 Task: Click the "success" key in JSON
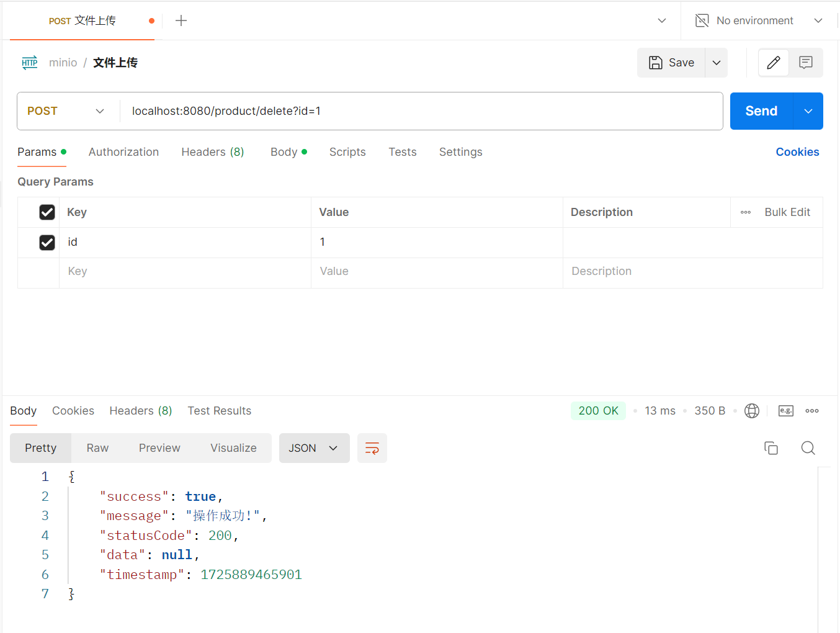[134, 496]
